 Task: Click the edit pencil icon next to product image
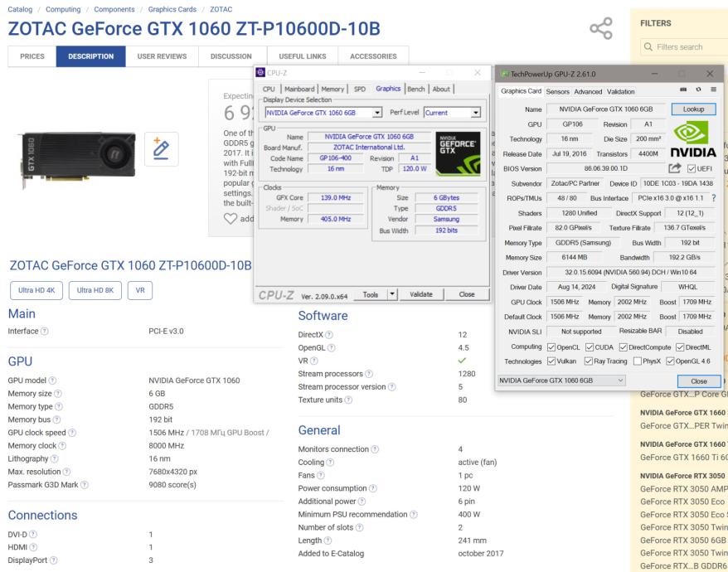[161, 149]
